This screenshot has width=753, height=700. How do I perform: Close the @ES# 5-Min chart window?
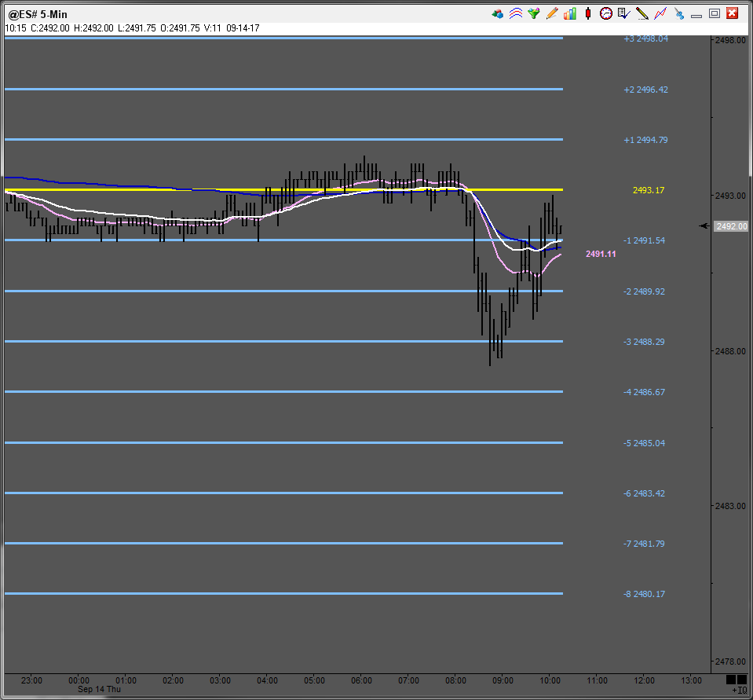(x=733, y=13)
